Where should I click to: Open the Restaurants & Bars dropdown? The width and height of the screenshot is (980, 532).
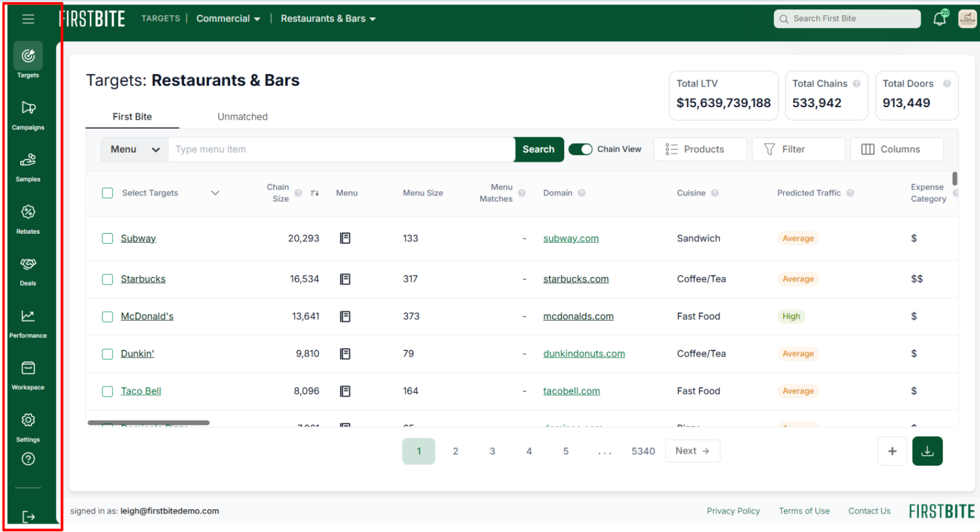pyautogui.click(x=328, y=19)
